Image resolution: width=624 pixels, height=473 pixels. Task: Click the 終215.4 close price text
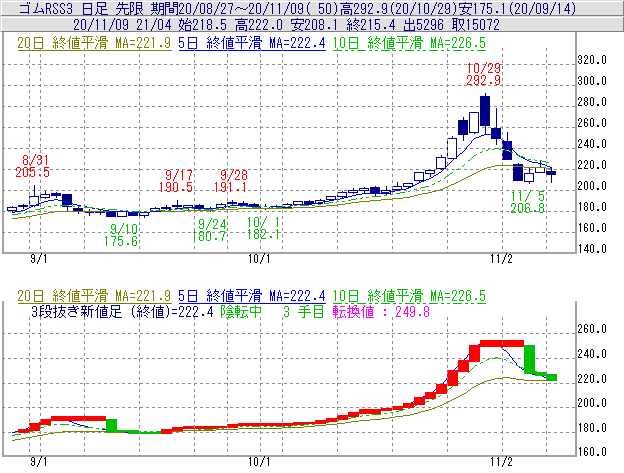click(x=371, y=25)
